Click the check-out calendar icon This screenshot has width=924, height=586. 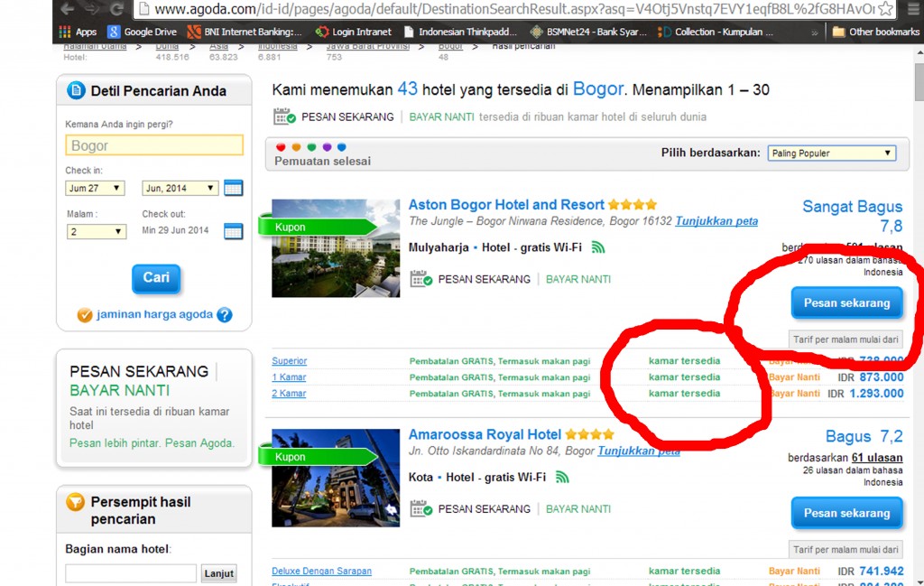pos(233,231)
